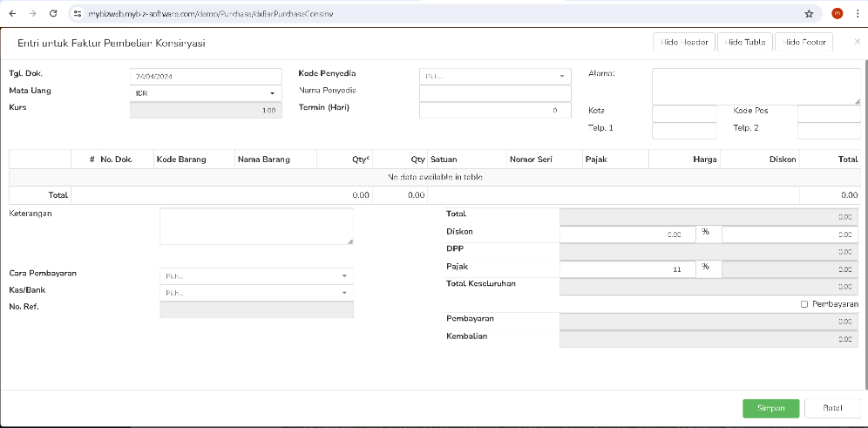Click the browser forward arrow
The width and height of the screenshot is (868, 428).
[33, 13]
